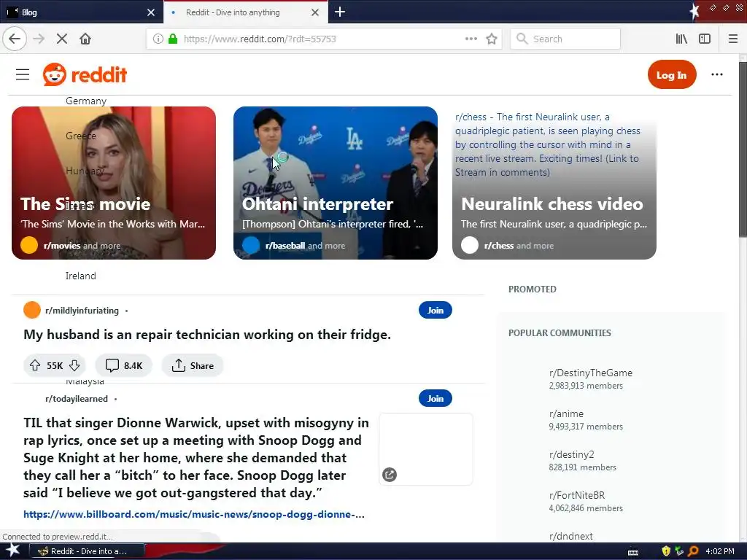Screen dimensions: 747x560
Task: Close the Reddit tab
Action: pos(315,12)
